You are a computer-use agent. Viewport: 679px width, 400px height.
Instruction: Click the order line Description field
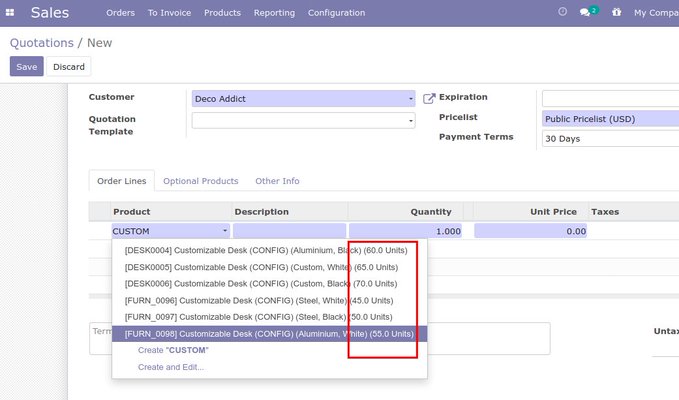click(x=289, y=231)
